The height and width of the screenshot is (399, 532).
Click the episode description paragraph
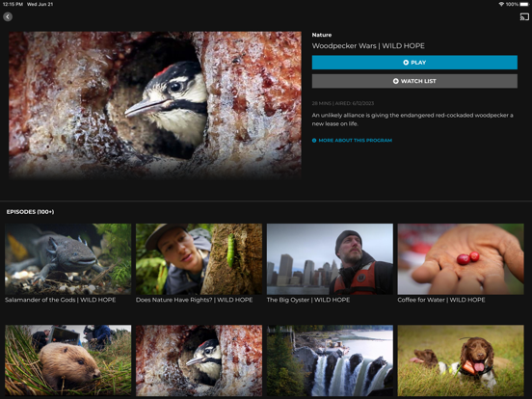[412, 120]
